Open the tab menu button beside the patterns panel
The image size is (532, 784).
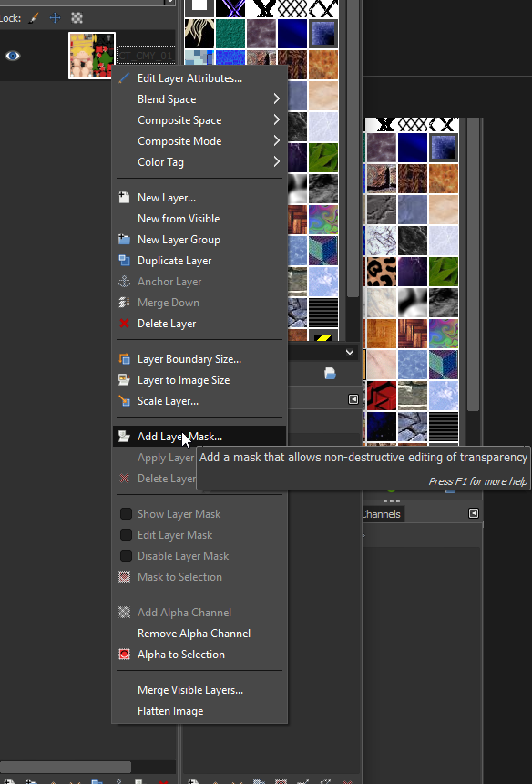[x=353, y=399]
